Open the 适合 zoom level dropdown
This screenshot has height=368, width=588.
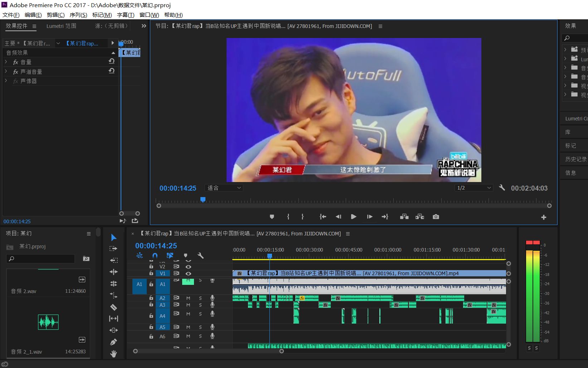(x=224, y=188)
